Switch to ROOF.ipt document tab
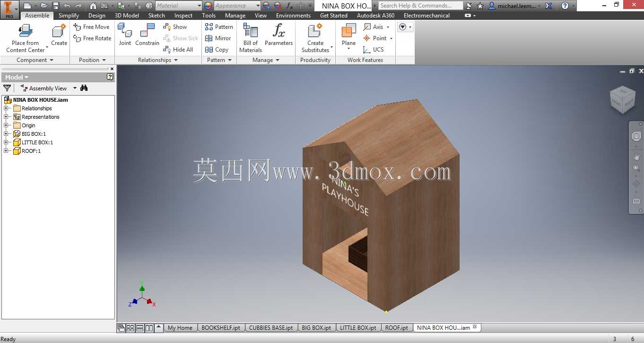 (x=397, y=327)
